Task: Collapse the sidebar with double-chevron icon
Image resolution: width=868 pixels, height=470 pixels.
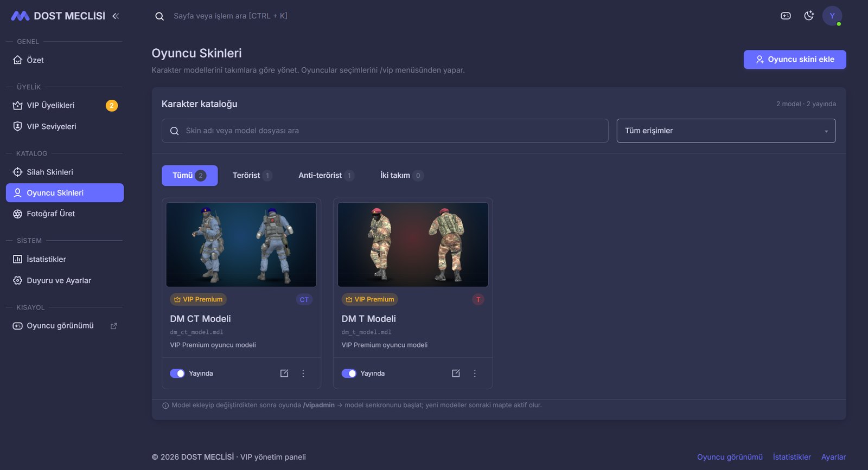Action: (x=116, y=16)
